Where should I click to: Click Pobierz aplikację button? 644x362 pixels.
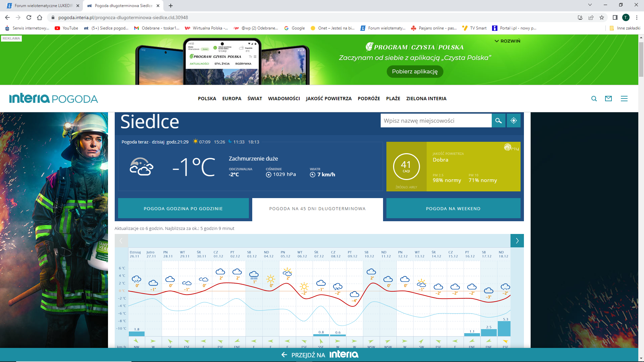[x=415, y=71]
